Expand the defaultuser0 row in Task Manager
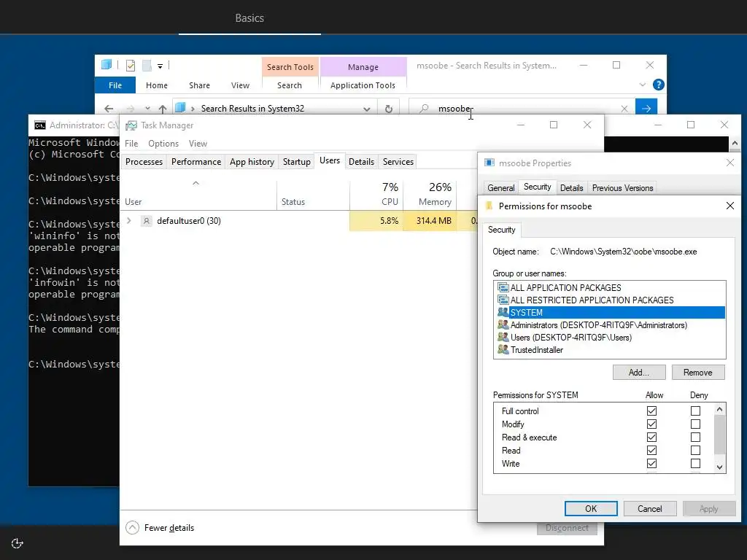The width and height of the screenshot is (747, 560). coord(129,220)
